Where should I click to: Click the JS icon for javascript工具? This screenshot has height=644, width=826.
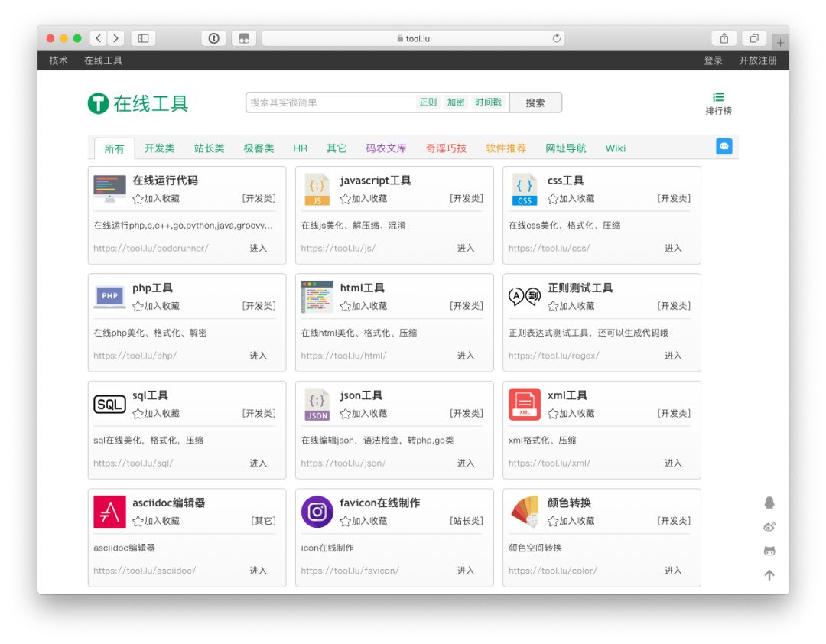tap(317, 188)
